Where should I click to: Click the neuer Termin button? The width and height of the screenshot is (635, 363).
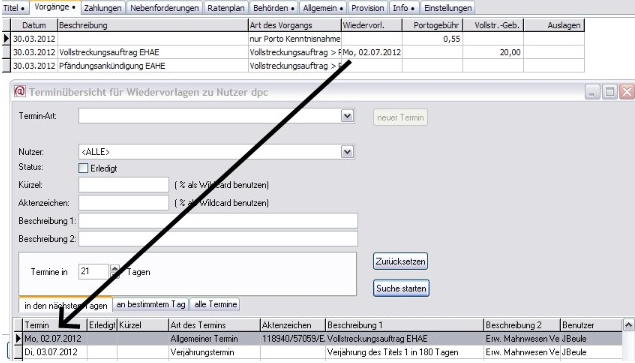pyautogui.click(x=400, y=117)
